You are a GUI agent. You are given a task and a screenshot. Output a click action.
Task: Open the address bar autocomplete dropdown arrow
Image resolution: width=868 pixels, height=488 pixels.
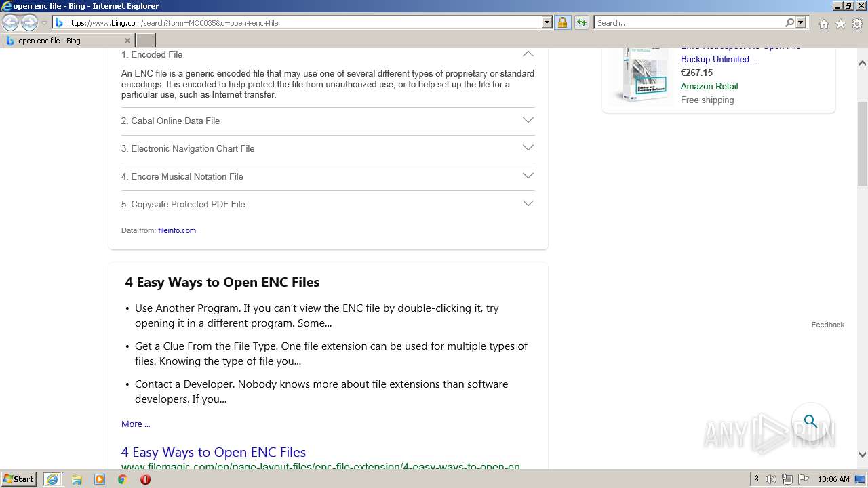[547, 22]
